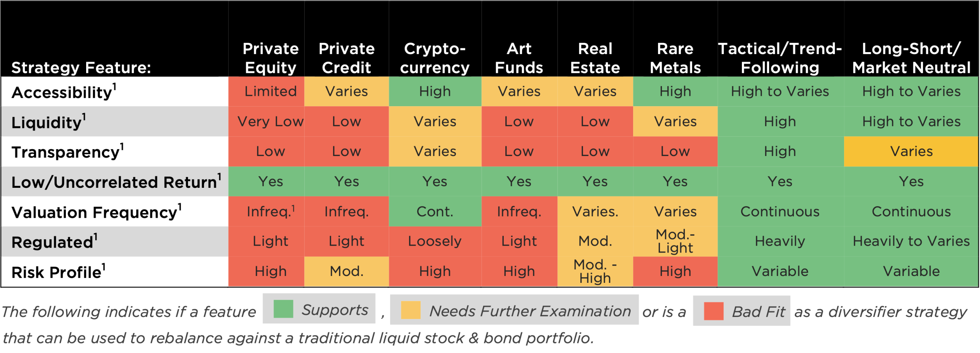Click the Long-Short/Market Neutral column header
Screen dimensions: 980x353
point(911,58)
